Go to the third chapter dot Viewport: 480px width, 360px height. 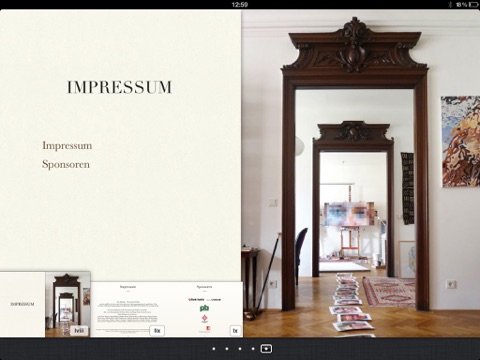240,349
